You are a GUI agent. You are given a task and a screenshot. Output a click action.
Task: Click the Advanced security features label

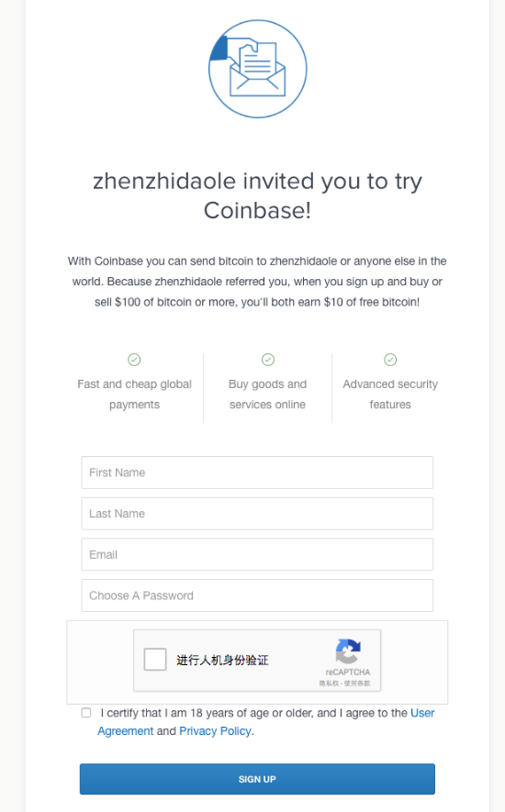pyautogui.click(x=390, y=395)
